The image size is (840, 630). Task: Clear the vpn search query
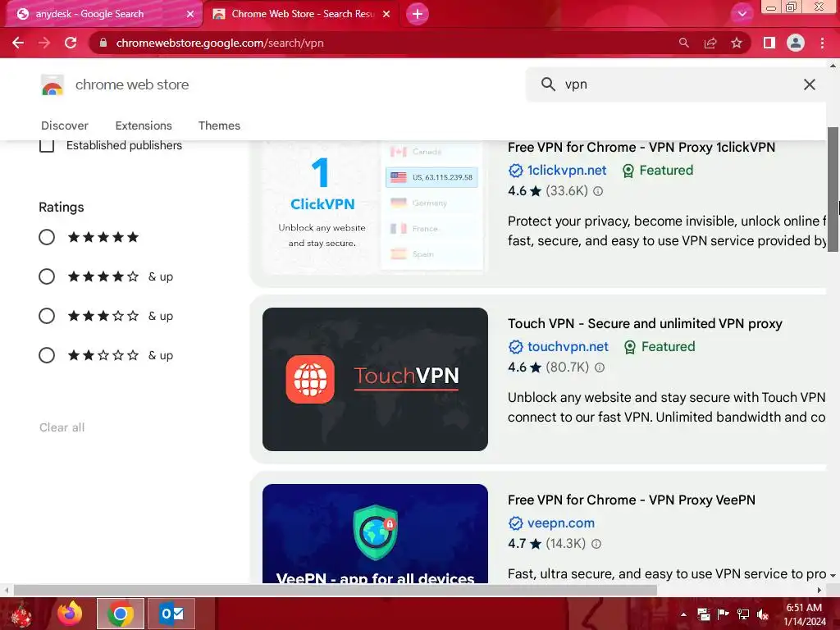click(810, 84)
